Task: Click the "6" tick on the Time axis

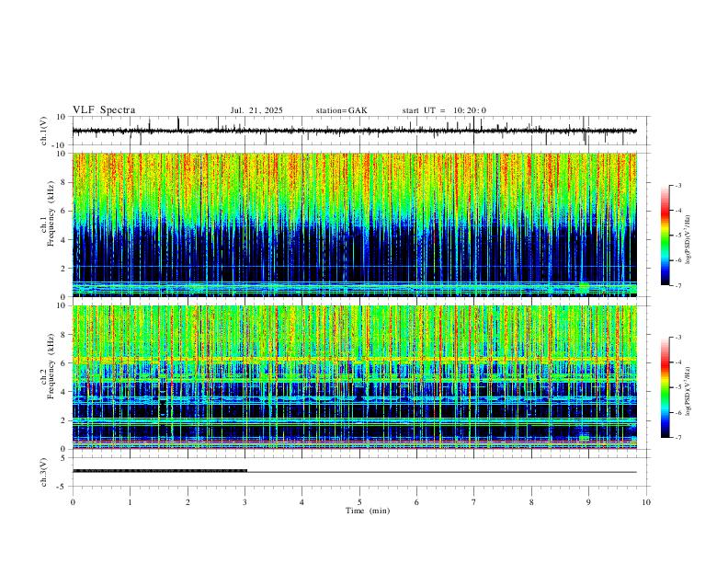Action: 416,502
